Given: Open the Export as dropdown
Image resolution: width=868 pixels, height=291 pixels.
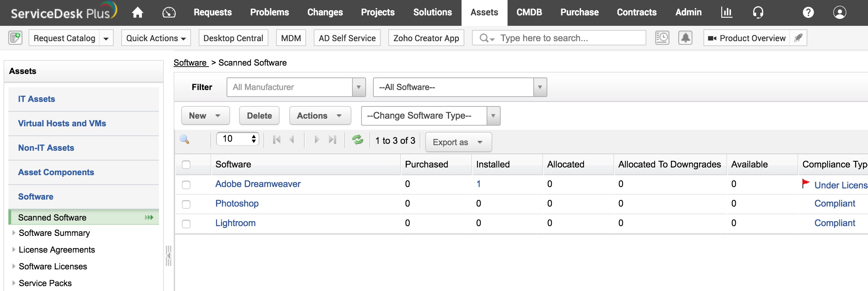Looking at the screenshot, I should [x=458, y=142].
